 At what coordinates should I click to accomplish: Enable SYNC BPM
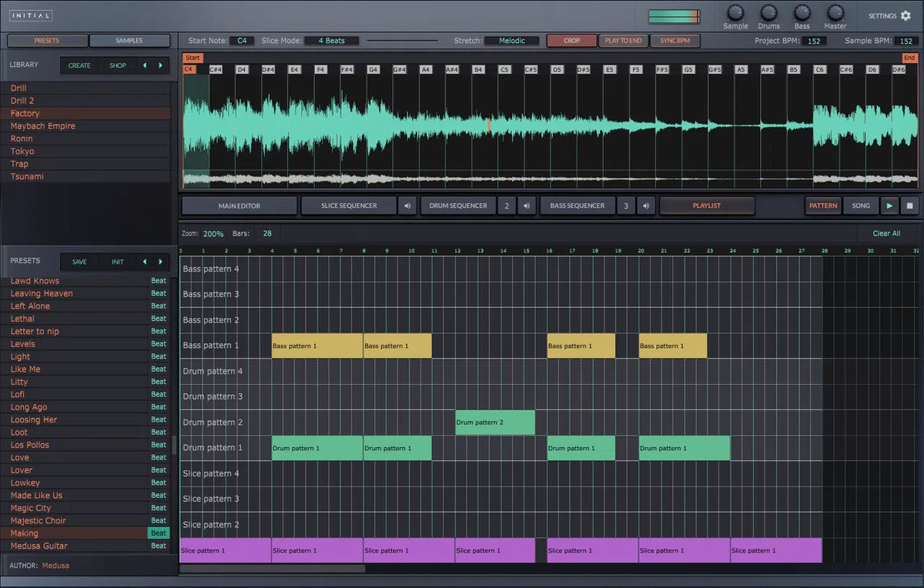click(675, 40)
